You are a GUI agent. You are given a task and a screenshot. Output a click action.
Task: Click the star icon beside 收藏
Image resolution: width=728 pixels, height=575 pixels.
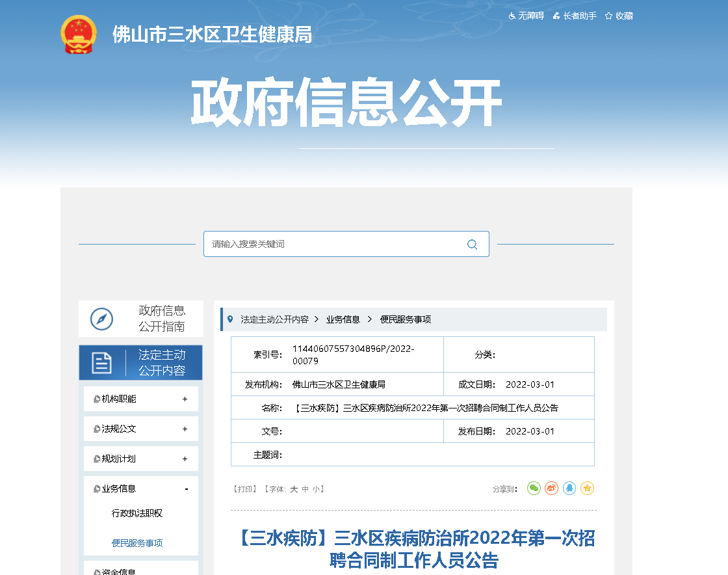pyautogui.click(x=608, y=16)
